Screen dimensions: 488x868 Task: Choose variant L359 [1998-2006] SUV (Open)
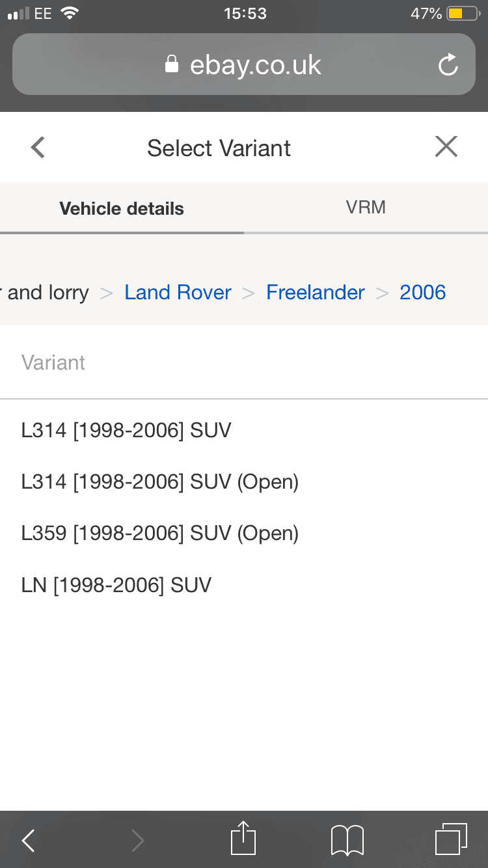coord(244,534)
